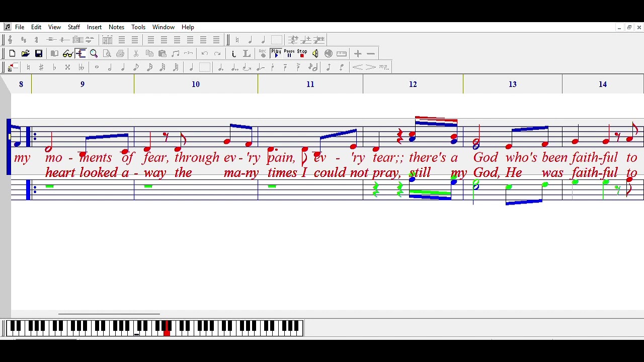The height and width of the screenshot is (362, 644).
Task: Pause the song playback
Action: (x=289, y=54)
